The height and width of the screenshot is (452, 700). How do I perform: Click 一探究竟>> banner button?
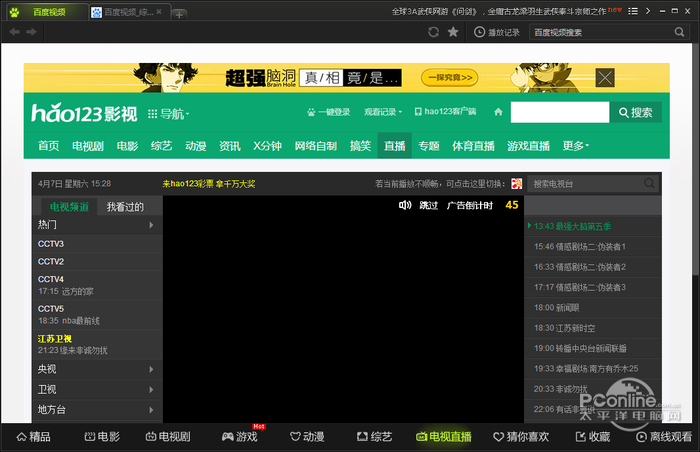[450, 78]
